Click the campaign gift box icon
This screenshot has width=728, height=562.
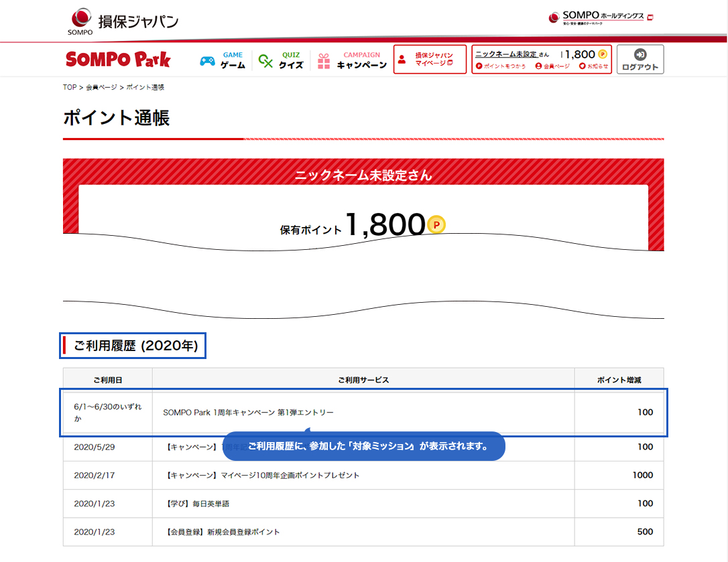tap(324, 61)
